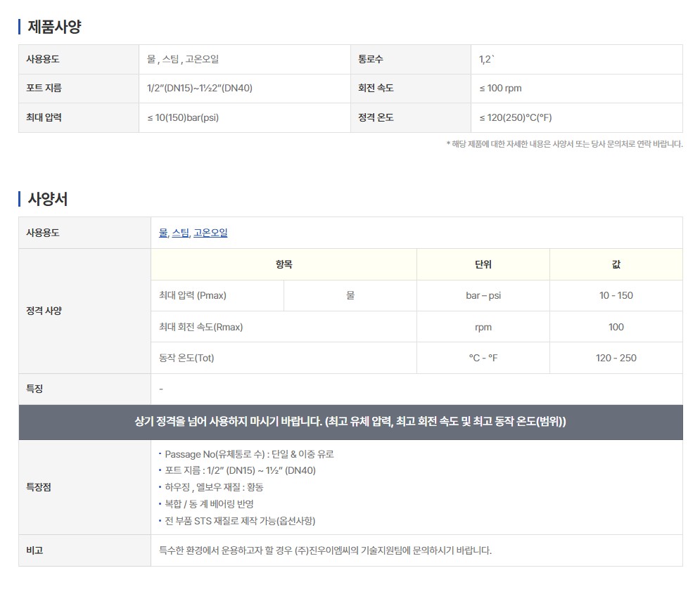Click the 값 column header

[616, 264]
